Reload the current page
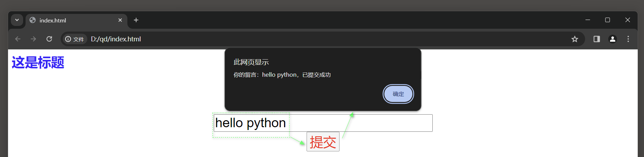644x157 pixels. click(x=49, y=39)
